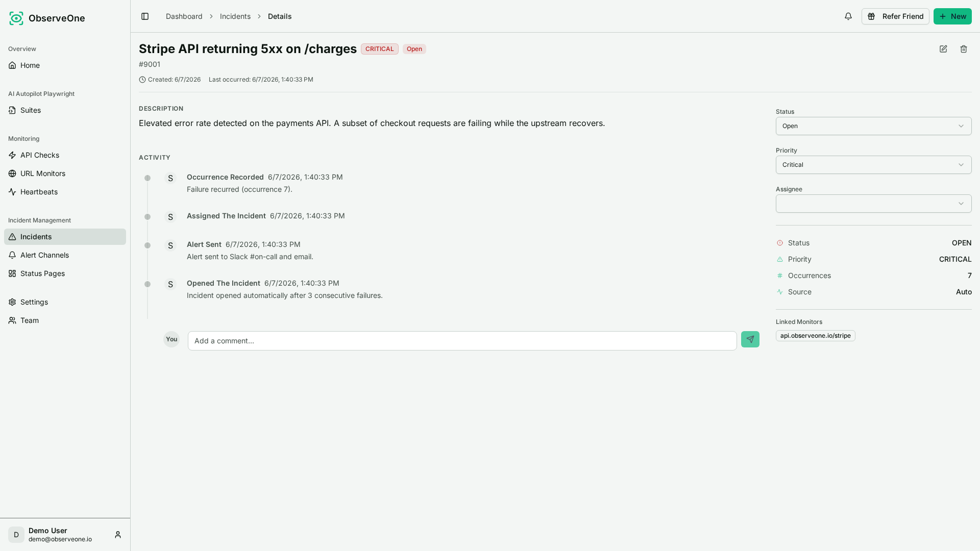
Task: Click the edit incident pencil icon
Action: pyautogui.click(x=943, y=49)
